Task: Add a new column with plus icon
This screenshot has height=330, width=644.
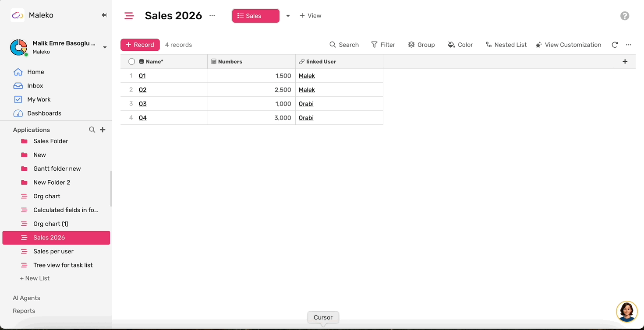Action: 625,62
